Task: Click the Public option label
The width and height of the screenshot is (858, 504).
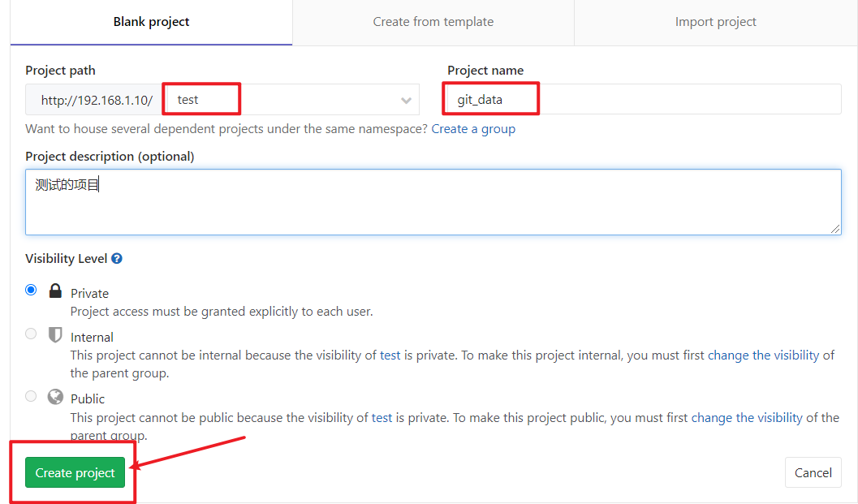Action: pos(88,399)
